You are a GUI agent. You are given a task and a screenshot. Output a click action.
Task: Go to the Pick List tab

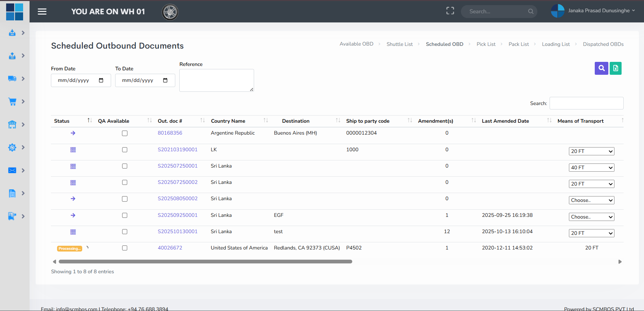point(486,44)
